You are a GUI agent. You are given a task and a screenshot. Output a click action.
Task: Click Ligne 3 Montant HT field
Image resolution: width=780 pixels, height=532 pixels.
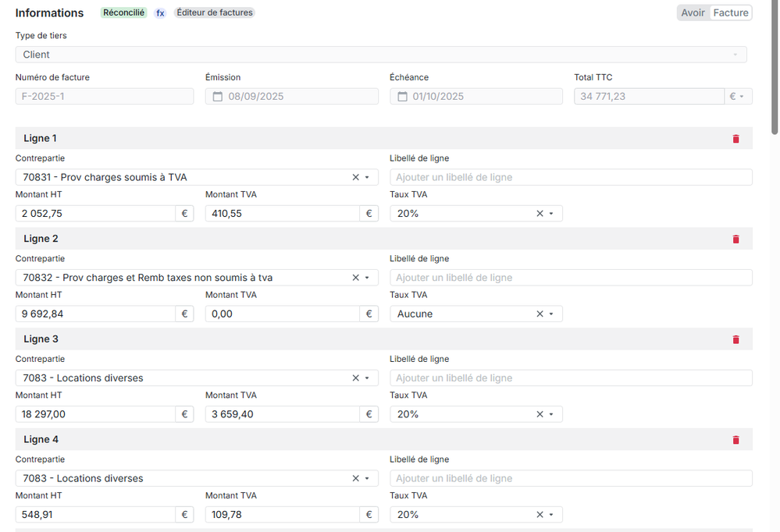[x=96, y=414]
